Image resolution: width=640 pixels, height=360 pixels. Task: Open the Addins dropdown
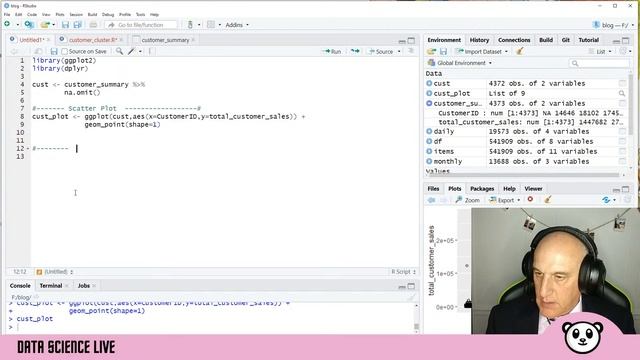(237, 25)
